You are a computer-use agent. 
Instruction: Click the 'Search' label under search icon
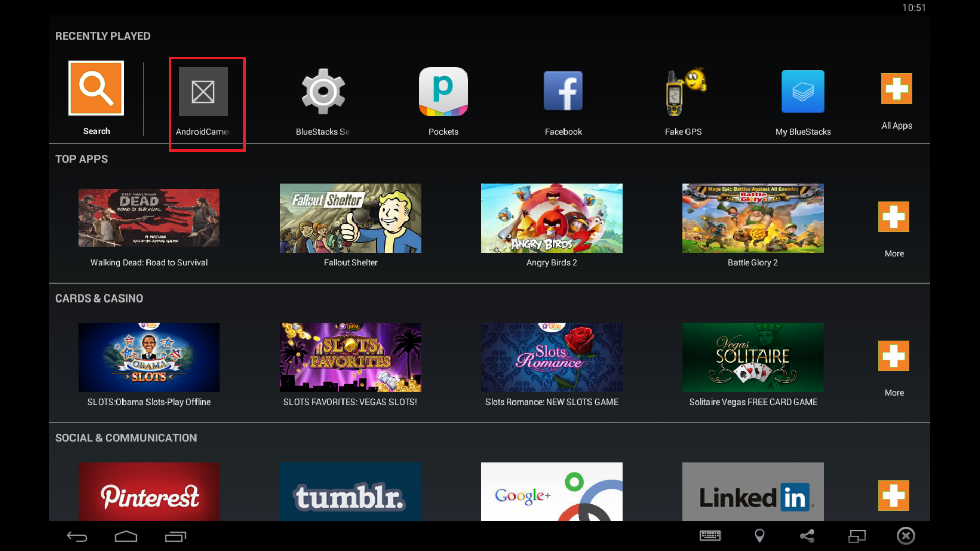(x=96, y=131)
